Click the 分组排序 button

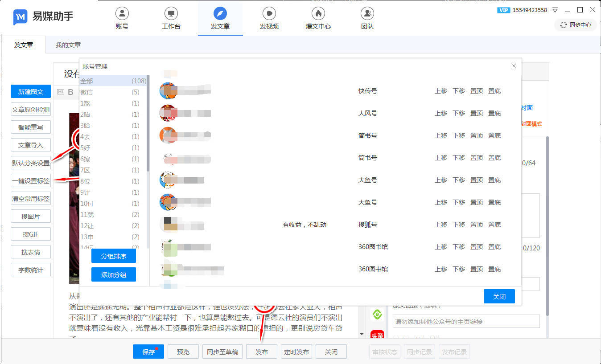[113, 256]
